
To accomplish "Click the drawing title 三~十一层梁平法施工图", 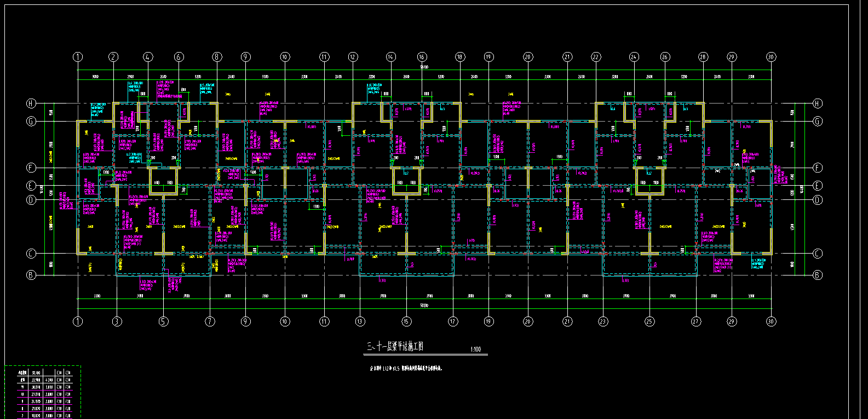I will click(395, 347).
